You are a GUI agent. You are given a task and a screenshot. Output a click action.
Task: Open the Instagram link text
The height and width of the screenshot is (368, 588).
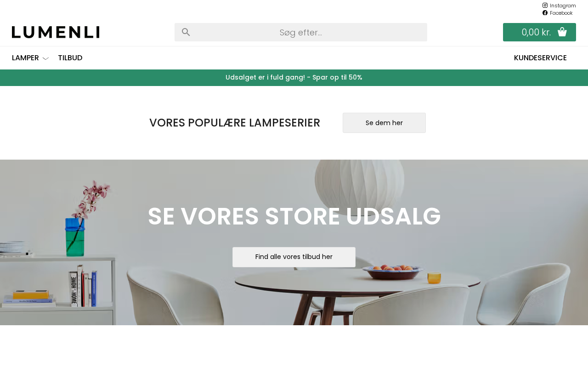(563, 6)
